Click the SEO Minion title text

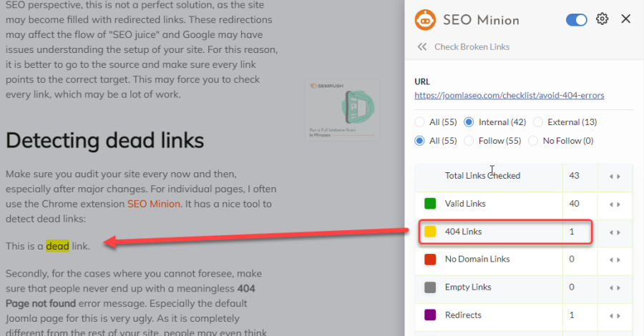pos(481,20)
